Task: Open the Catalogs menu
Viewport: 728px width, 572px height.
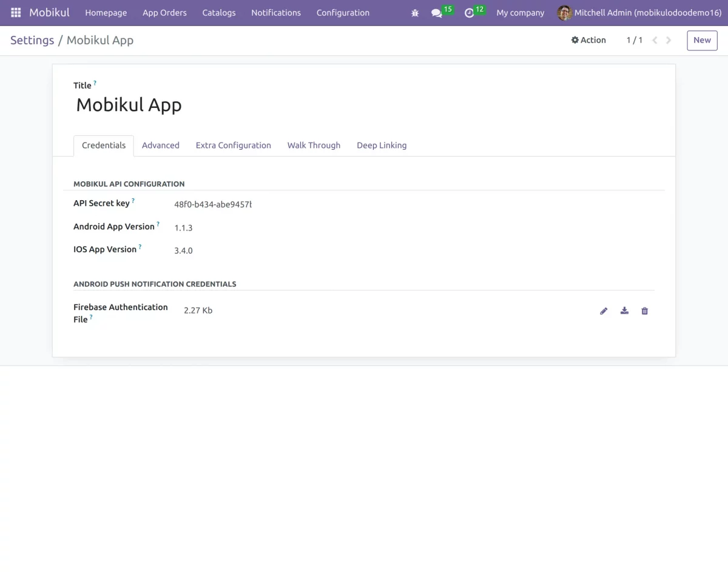Action: [219, 13]
